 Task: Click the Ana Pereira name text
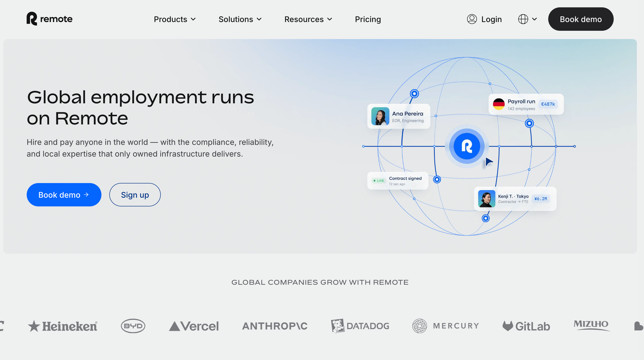pyautogui.click(x=407, y=114)
